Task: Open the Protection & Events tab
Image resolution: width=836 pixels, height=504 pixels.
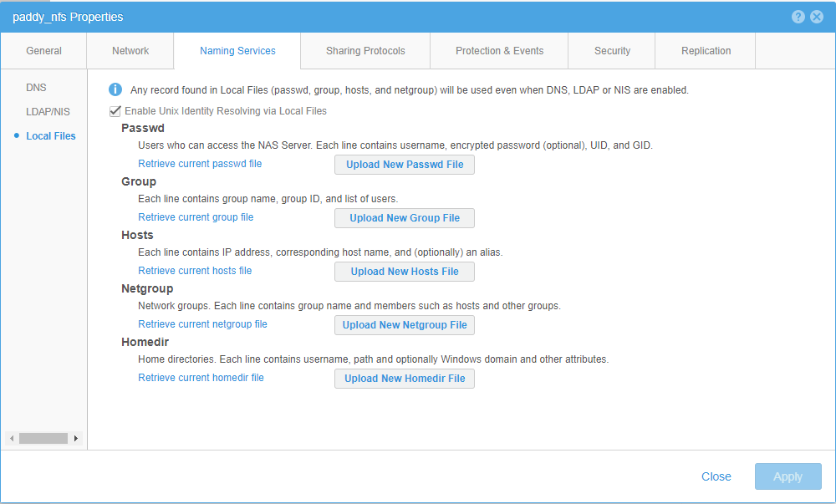Action: [x=498, y=50]
